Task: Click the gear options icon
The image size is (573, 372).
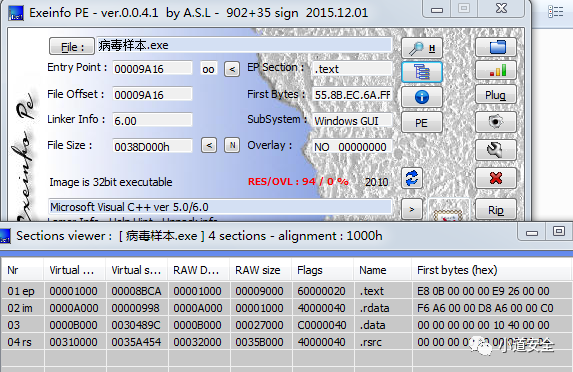Action: click(496, 122)
